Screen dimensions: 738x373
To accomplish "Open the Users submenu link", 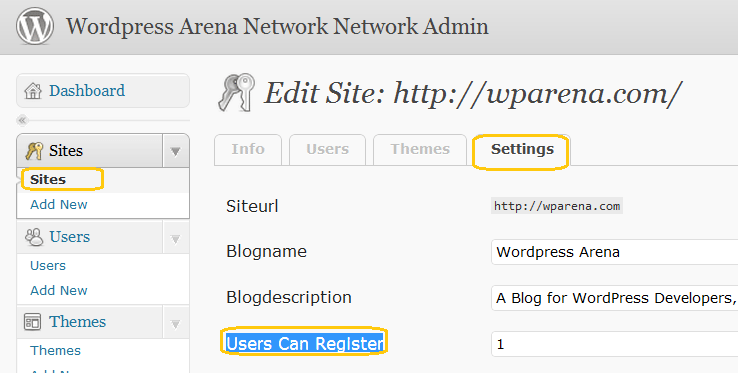I will [x=48, y=266].
